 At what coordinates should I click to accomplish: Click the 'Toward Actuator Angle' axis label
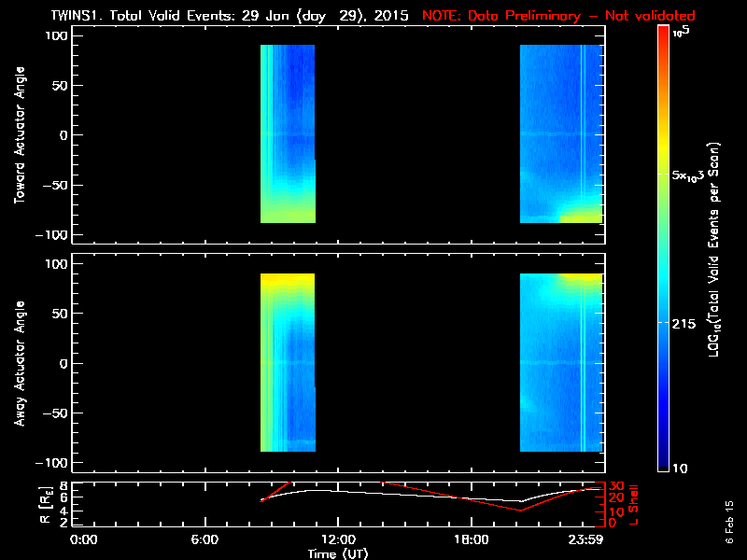pos(19,136)
